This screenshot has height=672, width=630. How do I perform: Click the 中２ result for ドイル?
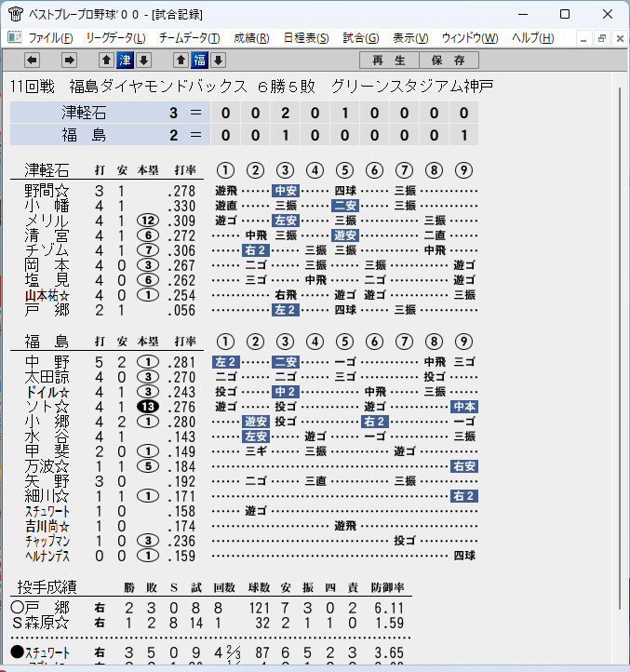tap(286, 392)
